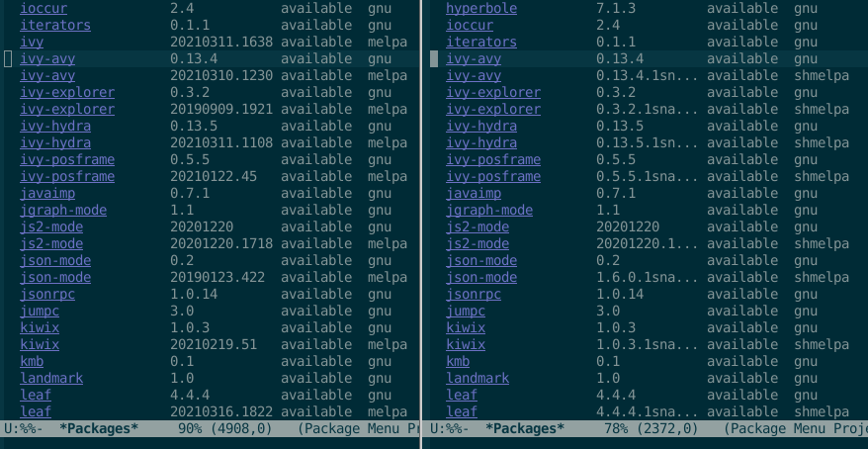Open jumpc link in the right pane
Image resolution: width=868 pixels, height=449 pixels.
[x=466, y=312]
